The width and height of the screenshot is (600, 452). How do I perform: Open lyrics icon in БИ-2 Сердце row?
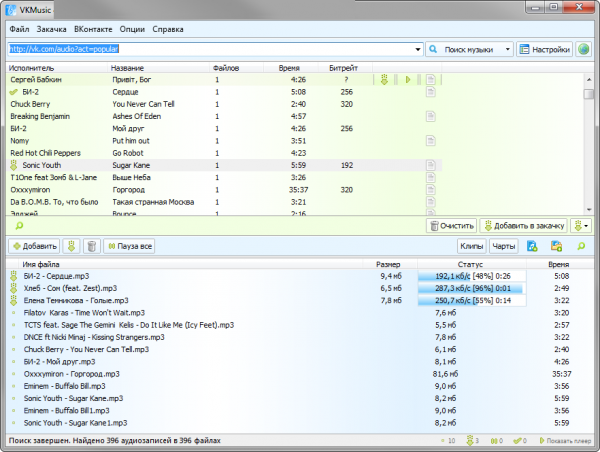pos(430,92)
